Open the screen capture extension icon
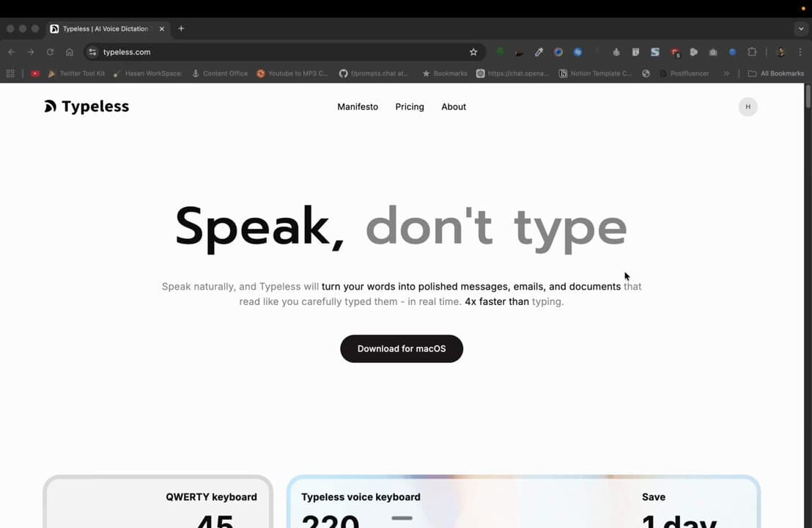Image resolution: width=812 pixels, height=528 pixels. (x=712, y=52)
